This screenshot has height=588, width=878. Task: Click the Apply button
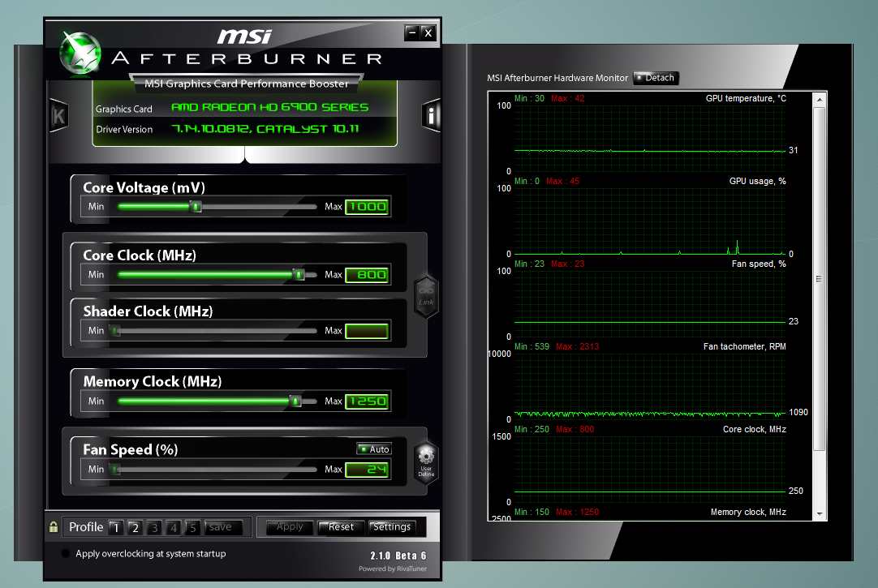tap(290, 527)
